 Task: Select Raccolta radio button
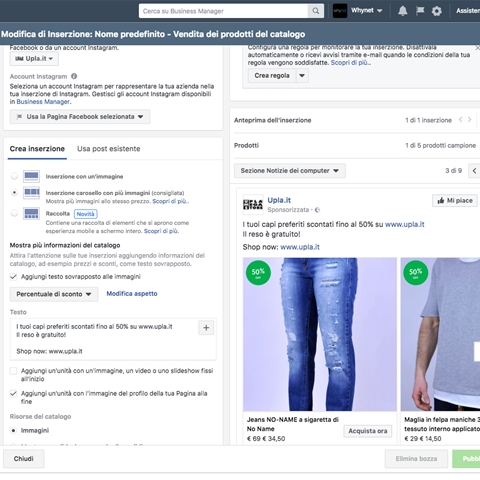[14, 213]
